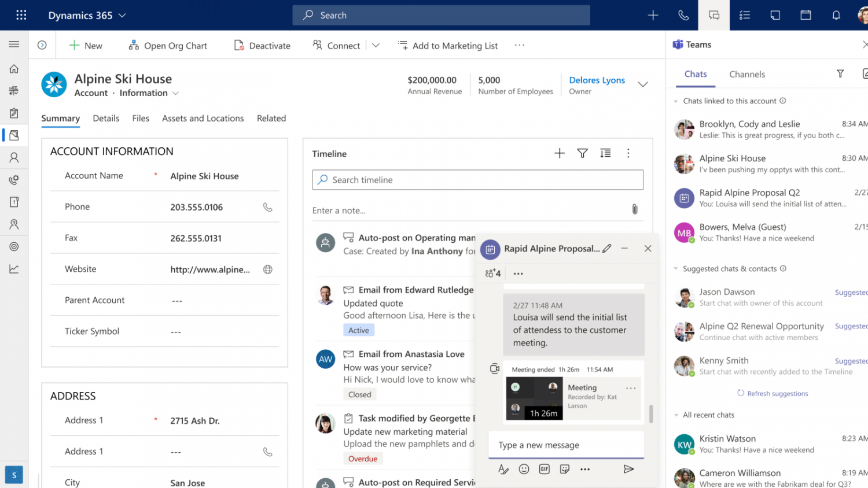Click the chat popup vertical scrollbar

(x=651, y=413)
